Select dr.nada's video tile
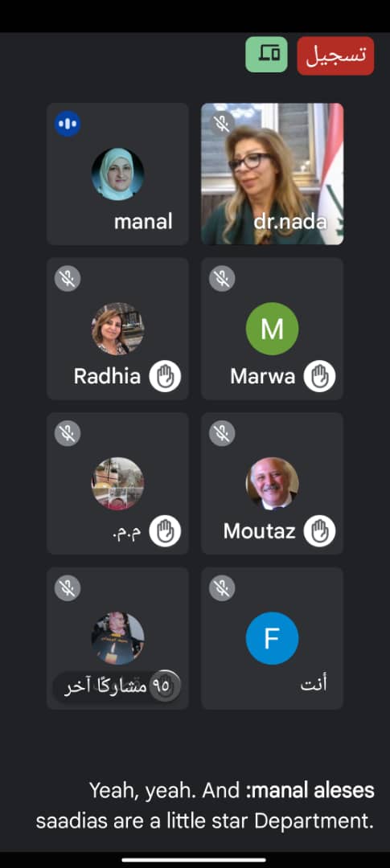 click(272, 174)
